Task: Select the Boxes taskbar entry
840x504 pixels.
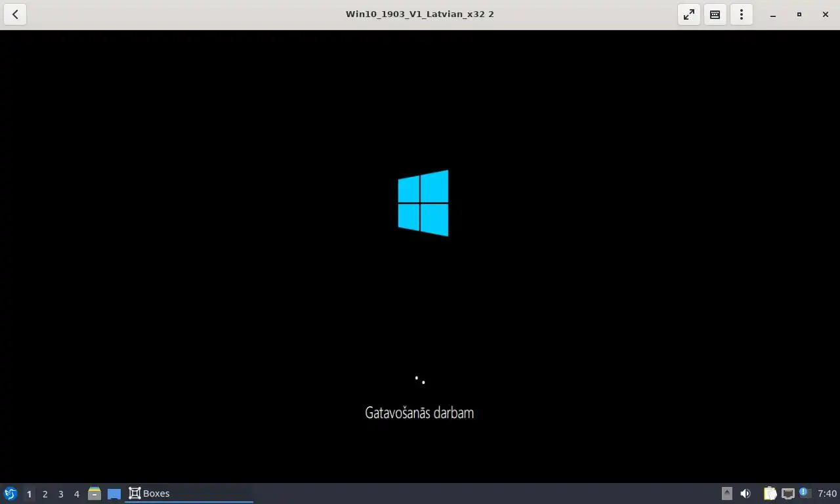Action: coord(189,493)
